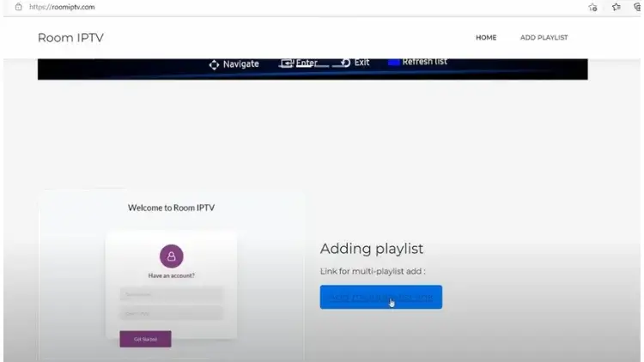Click the Enter key icon in banner
The image size is (644, 362).
click(286, 63)
